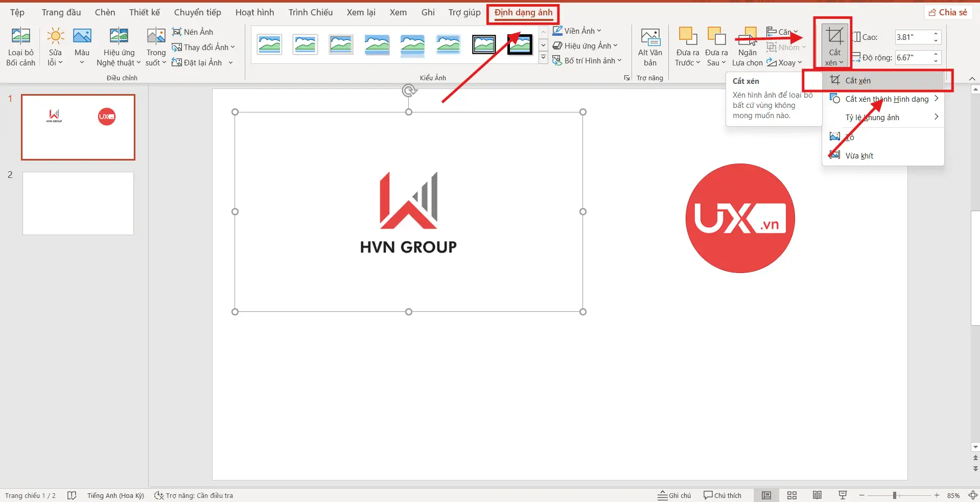Image resolution: width=980 pixels, height=502 pixels.
Task: Click the Chia sẻ button
Action: point(948,12)
